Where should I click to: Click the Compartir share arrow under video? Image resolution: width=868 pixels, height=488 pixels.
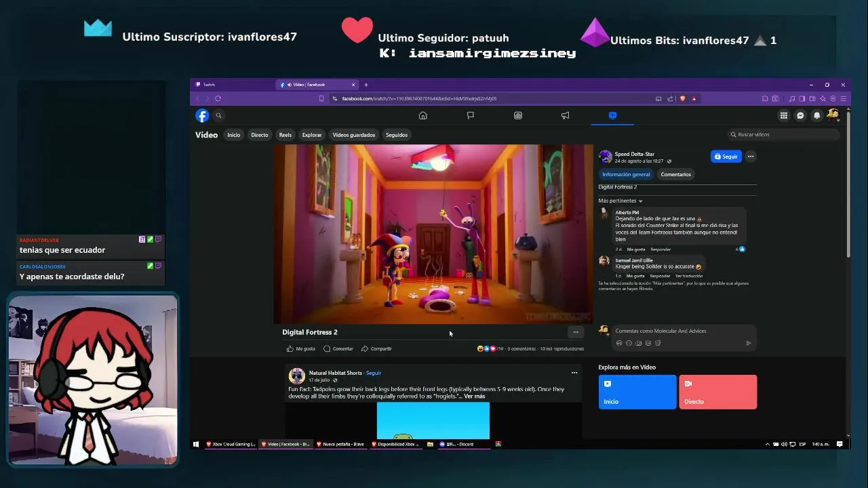click(x=365, y=348)
